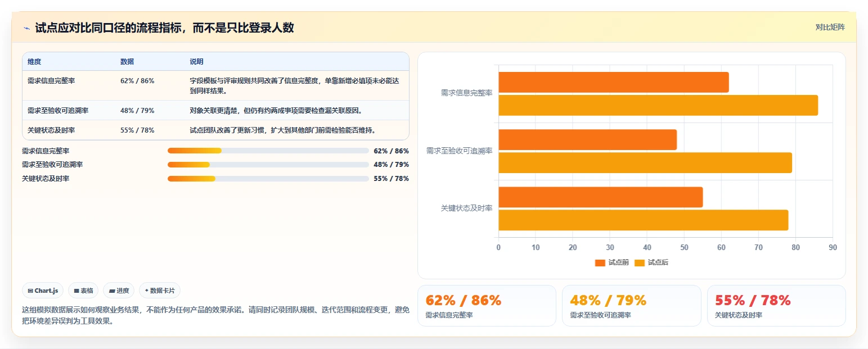Select the Chart.js tag chip
Viewport: 868px width, 349px height.
[43, 291]
